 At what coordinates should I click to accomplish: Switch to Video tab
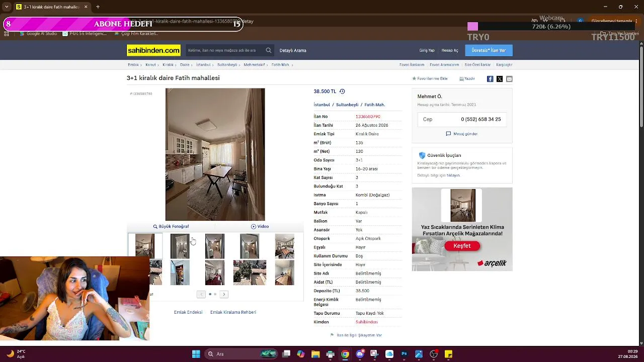(260, 227)
